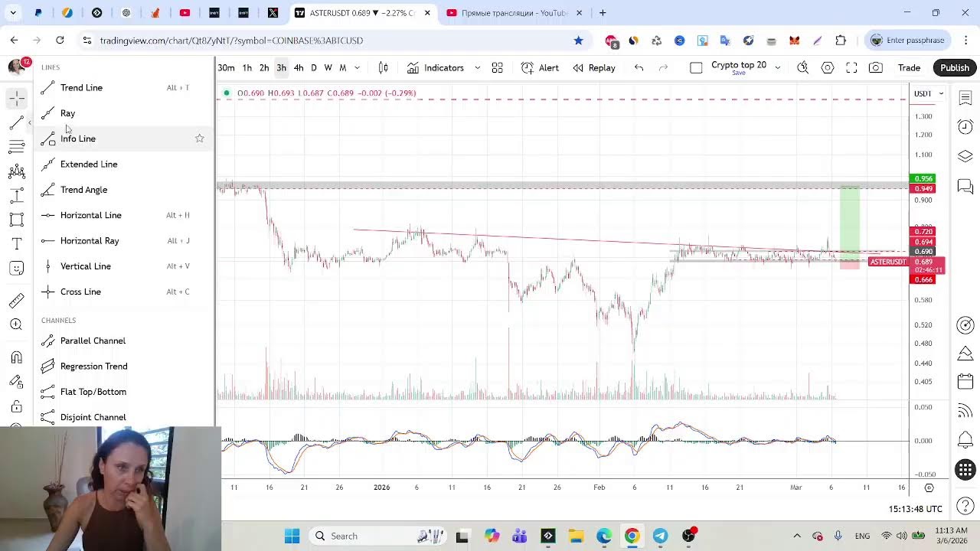The image size is (980, 551).
Task: Open the calendar icon in right sidebar
Action: pyautogui.click(x=965, y=382)
